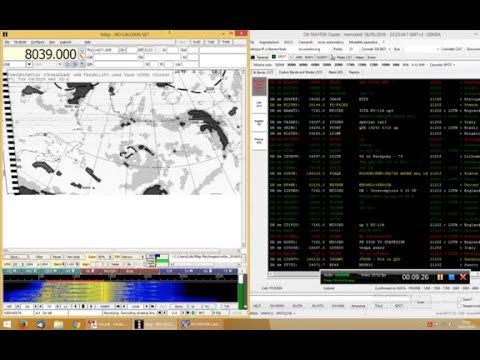Open the File menu in fldigi
Viewport: 480px width, 360px height.
click(7, 42)
